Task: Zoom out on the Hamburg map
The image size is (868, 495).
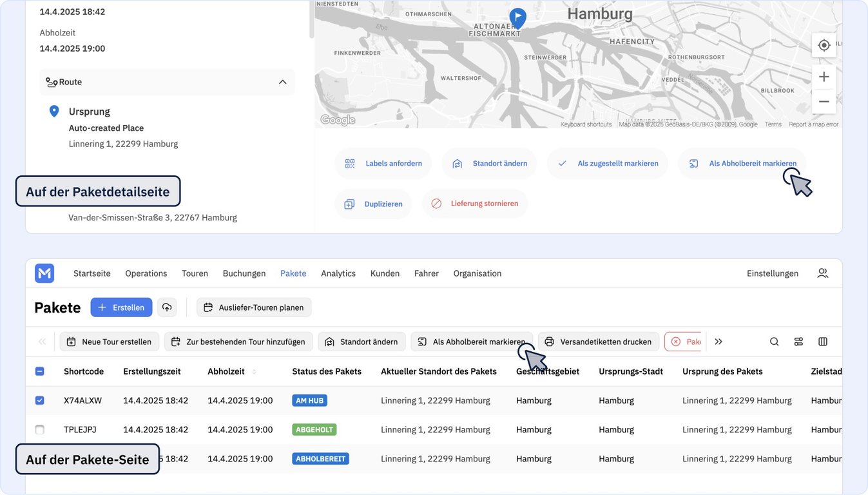Action: [x=824, y=101]
